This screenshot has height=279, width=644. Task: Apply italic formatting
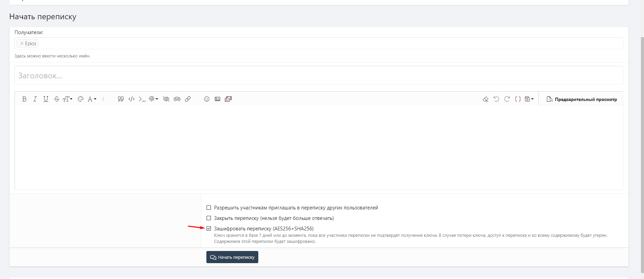point(35,99)
